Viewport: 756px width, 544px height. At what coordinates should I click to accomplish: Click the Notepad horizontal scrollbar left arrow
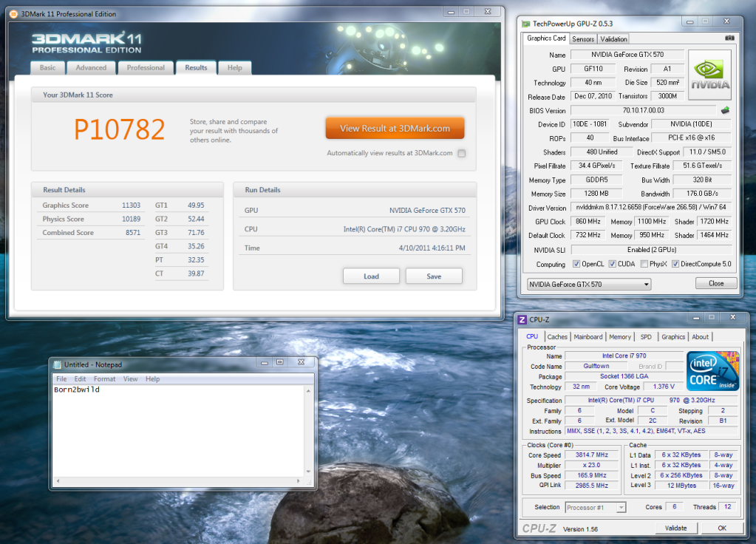click(58, 481)
